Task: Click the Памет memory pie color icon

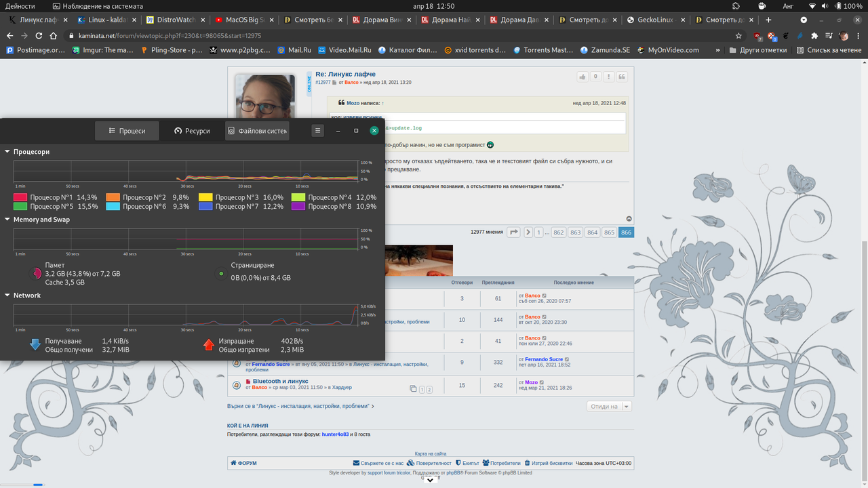Action: coord(36,274)
